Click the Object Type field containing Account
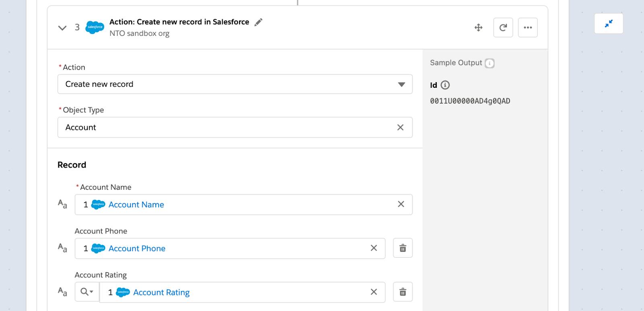This screenshot has height=311, width=644. 235,127
